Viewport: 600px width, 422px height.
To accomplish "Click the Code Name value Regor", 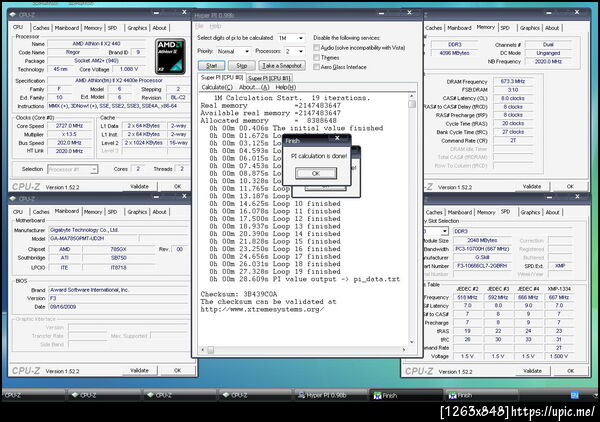I will tap(73, 52).
